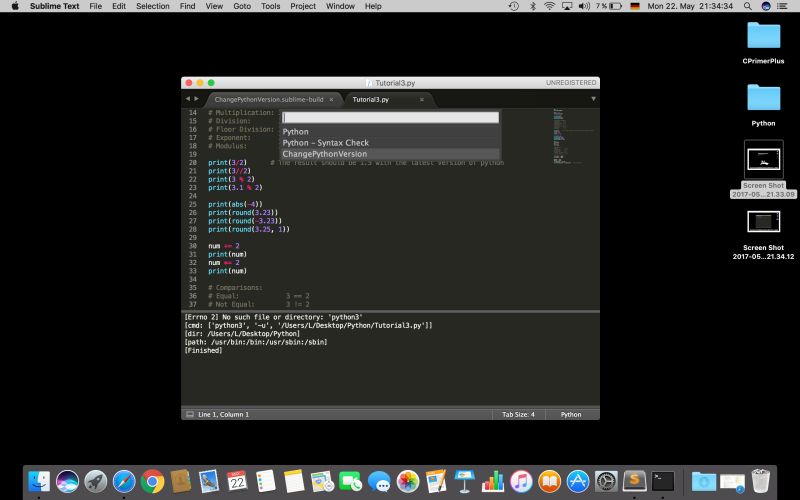Choose Python - Syntax Check build option
This screenshot has width=800, height=500.
pos(390,143)
